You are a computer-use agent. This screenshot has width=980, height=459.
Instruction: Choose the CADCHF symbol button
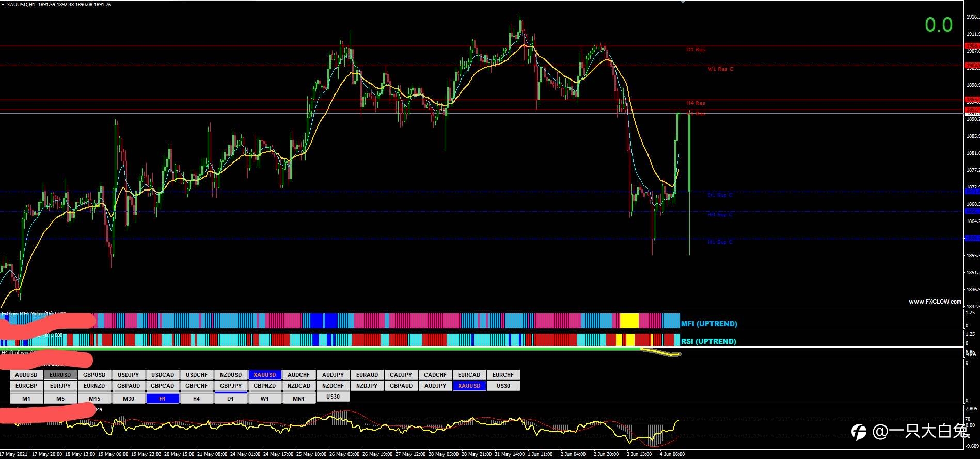[x=435, y=375]
